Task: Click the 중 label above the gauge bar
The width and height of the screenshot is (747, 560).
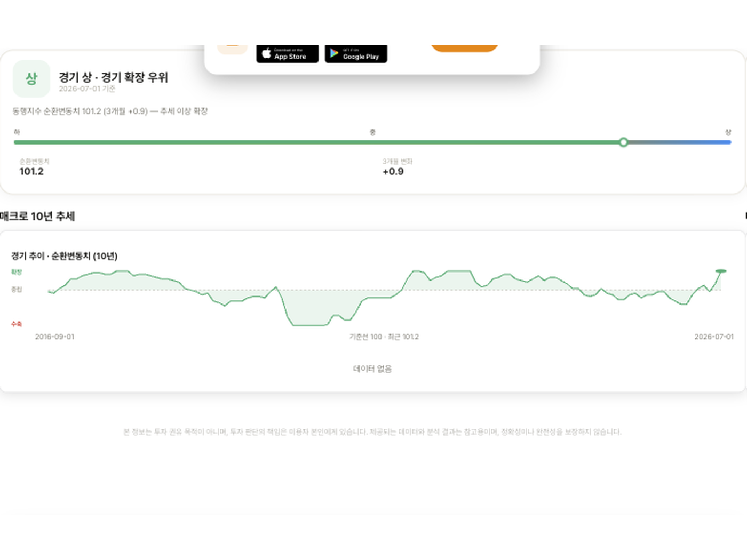Action: click(372, 132)
